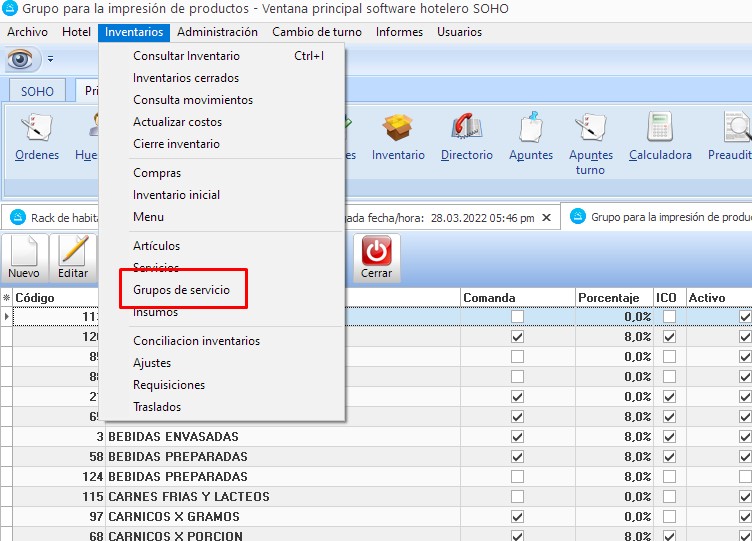The image size is (752, 541).
Task: Click the Nuevo document button
Action: tap(24, 257)
